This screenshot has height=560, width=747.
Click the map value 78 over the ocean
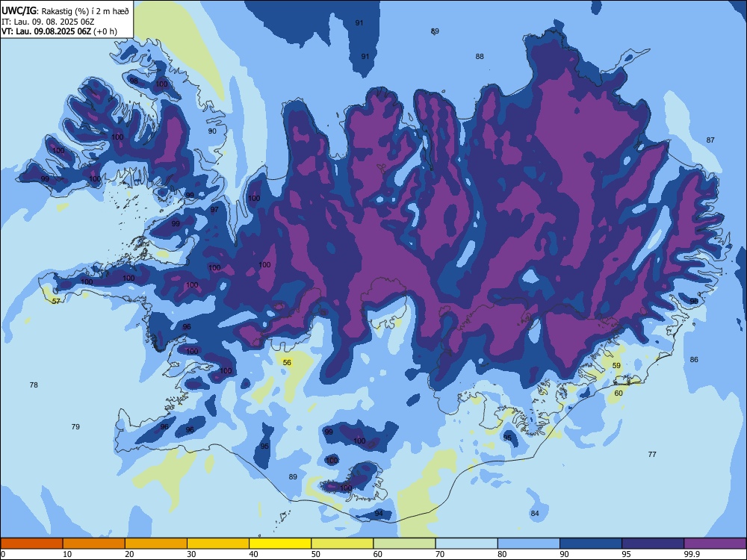[x=34, y=385]
